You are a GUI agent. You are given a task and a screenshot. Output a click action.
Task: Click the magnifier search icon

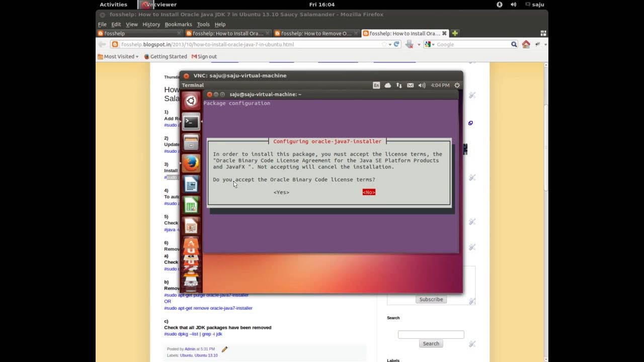(514, 44)
